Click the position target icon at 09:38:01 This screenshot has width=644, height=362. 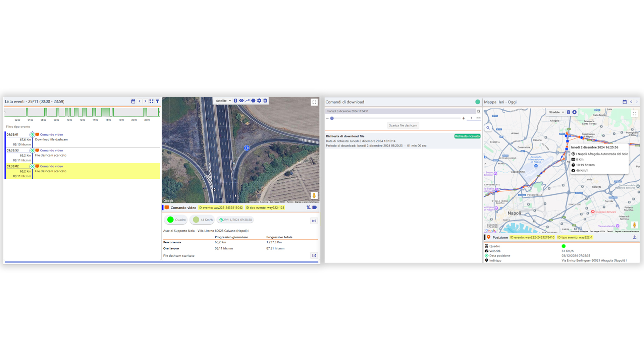pos(32,135)
